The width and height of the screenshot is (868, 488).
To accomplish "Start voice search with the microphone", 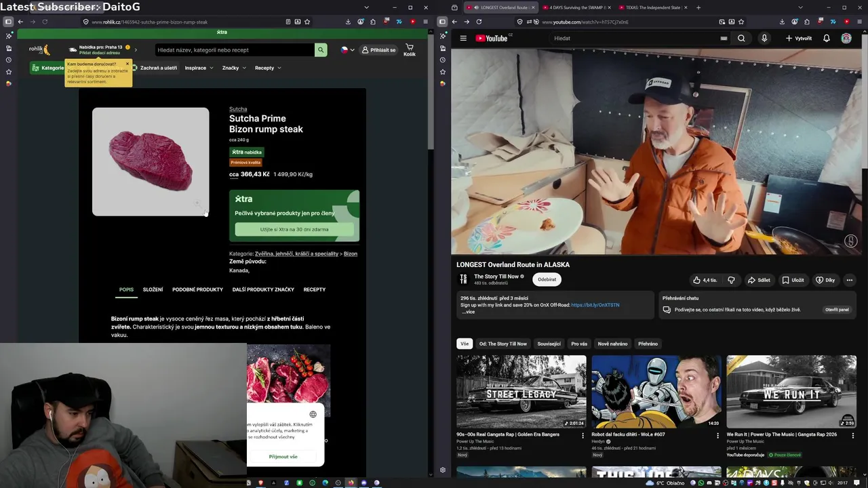I will (764, 38).
